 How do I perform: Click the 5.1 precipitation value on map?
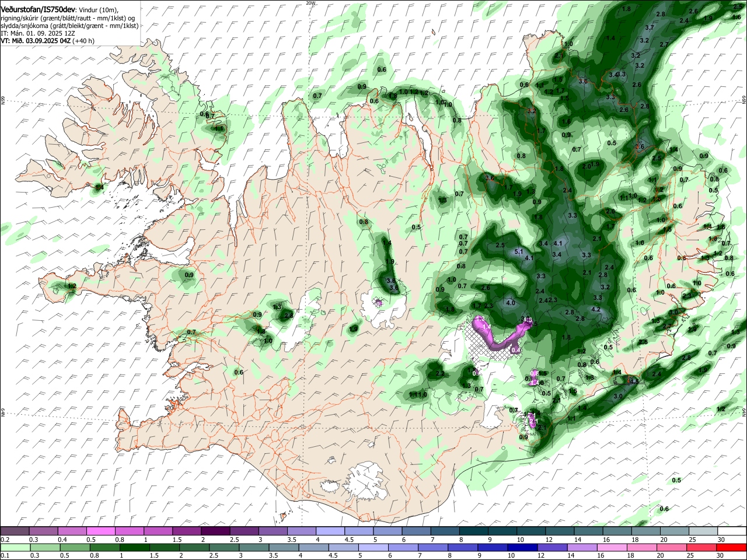pyautogui.click(x=519, y=251)
